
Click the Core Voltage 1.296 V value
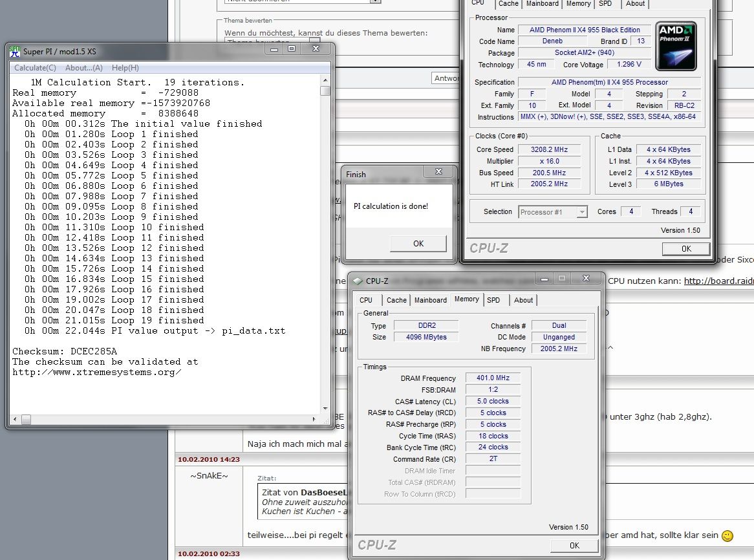coord(629,65)
